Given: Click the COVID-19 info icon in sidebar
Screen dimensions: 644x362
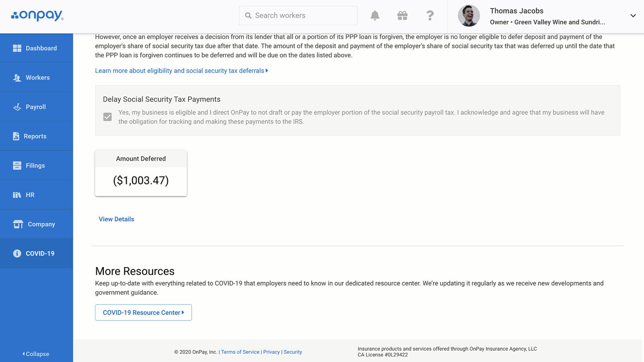Looking at the screenshot, I should (17, 253).
